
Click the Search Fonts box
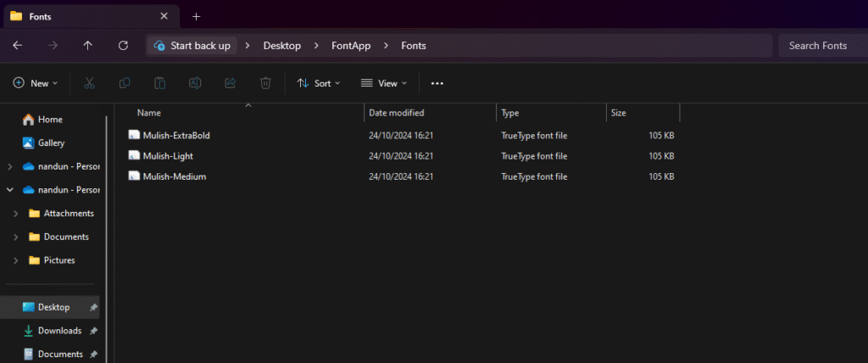pos(823,46)
